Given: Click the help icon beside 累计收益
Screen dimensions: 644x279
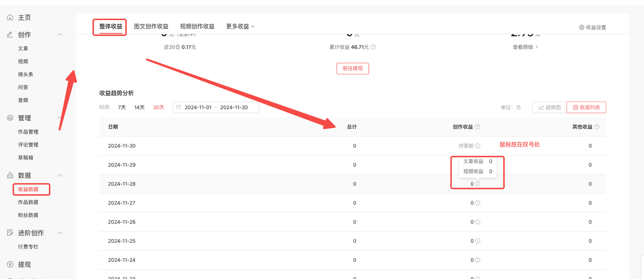Looking at the screenshot, I should pos(373,47).
